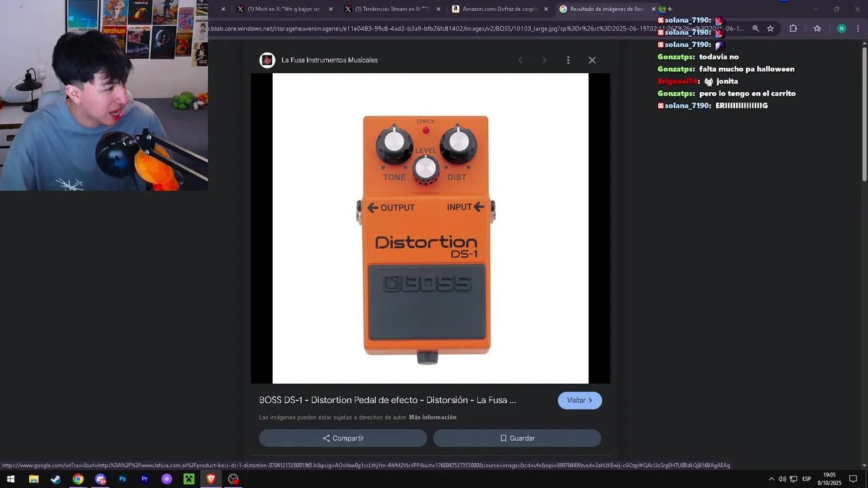Screen dimensions: 868x488
Task: Click the browser address bar URL
Action: [477, 28]
